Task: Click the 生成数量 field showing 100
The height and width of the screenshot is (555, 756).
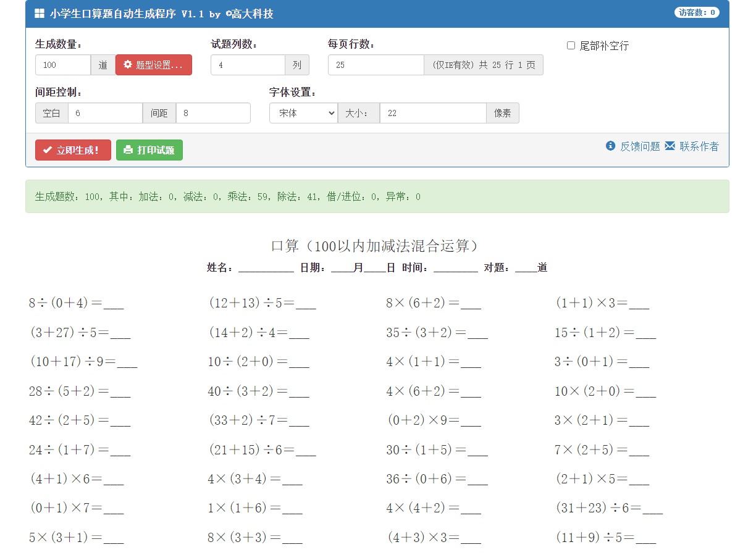Action: [63, 65]
